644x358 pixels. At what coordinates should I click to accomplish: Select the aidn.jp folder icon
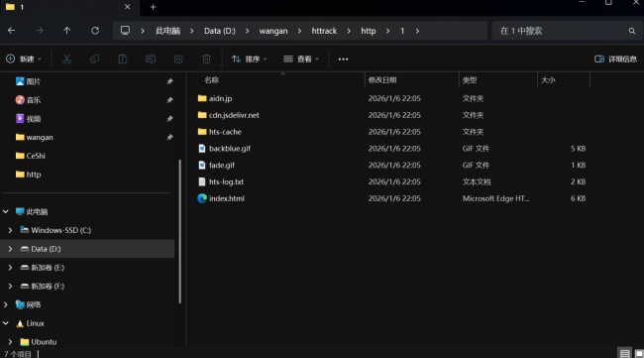coord(202,98)
